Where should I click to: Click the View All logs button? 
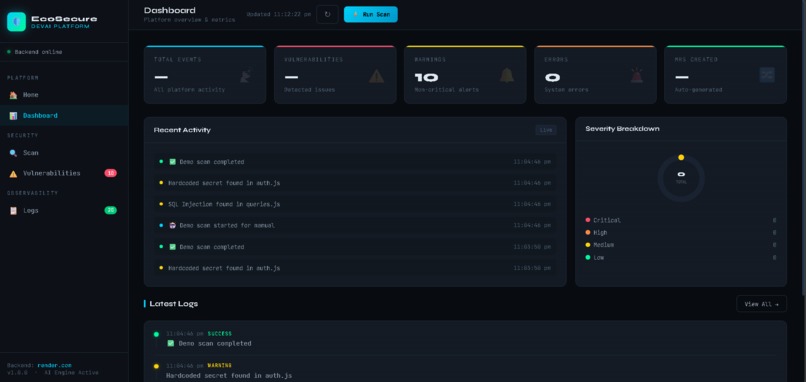point(761,304)
